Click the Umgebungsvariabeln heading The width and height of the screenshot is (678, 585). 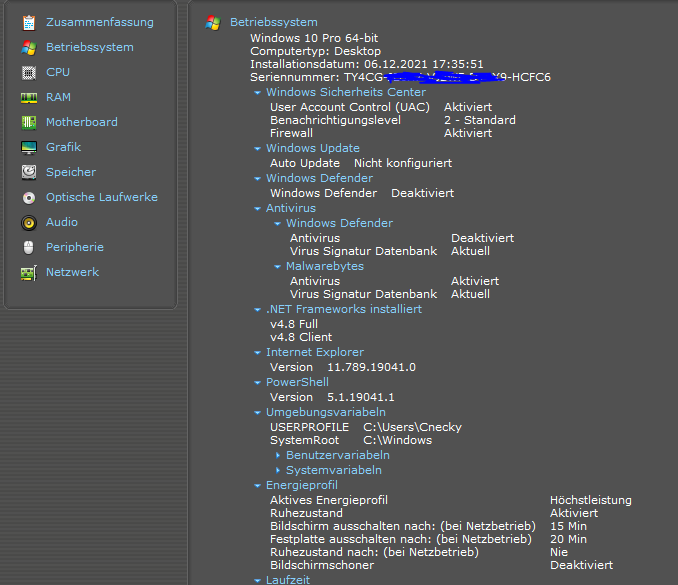click(x=326, y=412)
